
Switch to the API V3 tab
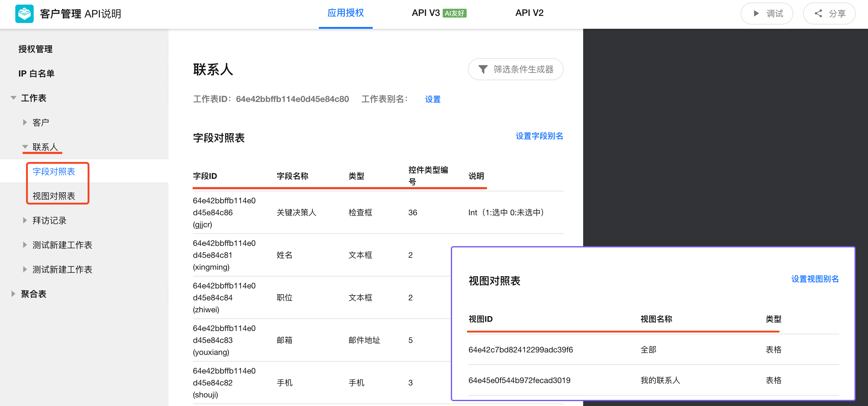click(425, 13)
